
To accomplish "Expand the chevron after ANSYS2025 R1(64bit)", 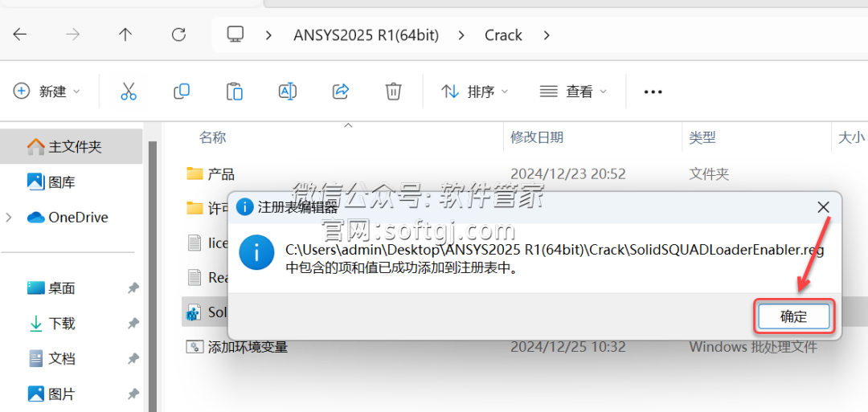I will (x=461, y=35).
